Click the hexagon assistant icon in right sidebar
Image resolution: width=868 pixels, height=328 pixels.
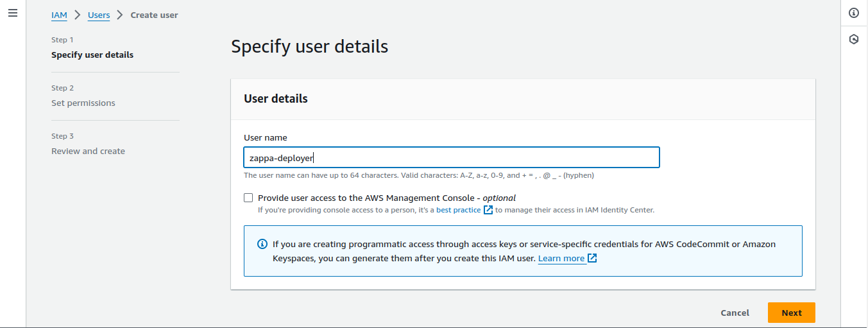(x=854, y=39)
